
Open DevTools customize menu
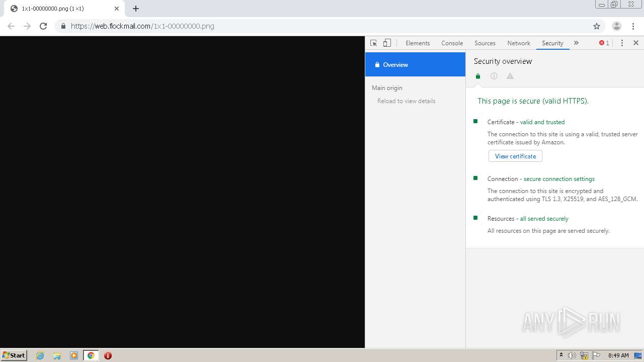pos(622,43)
